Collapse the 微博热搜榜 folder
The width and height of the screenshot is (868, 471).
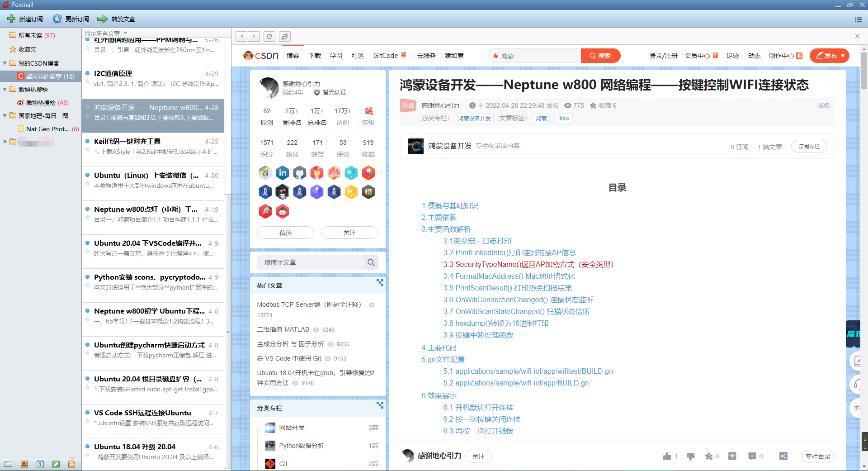point(5,90)
